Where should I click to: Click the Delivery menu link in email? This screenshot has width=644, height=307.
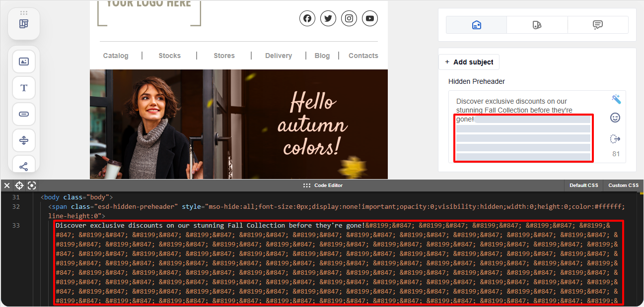[x=279, y=56]
